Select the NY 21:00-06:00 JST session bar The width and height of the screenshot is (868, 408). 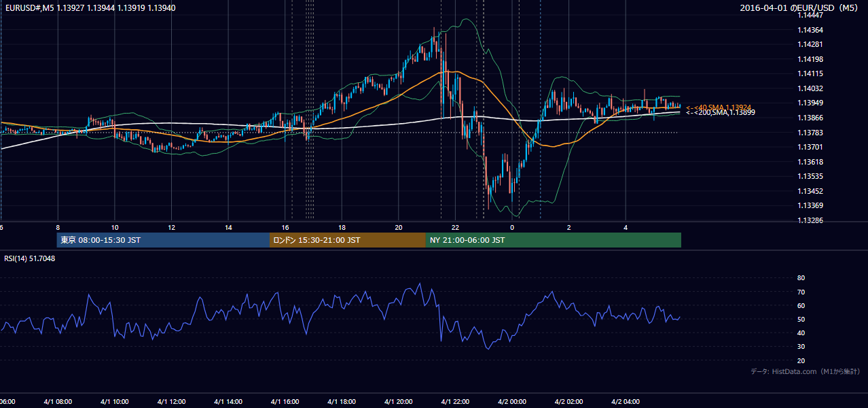[554, 240]
